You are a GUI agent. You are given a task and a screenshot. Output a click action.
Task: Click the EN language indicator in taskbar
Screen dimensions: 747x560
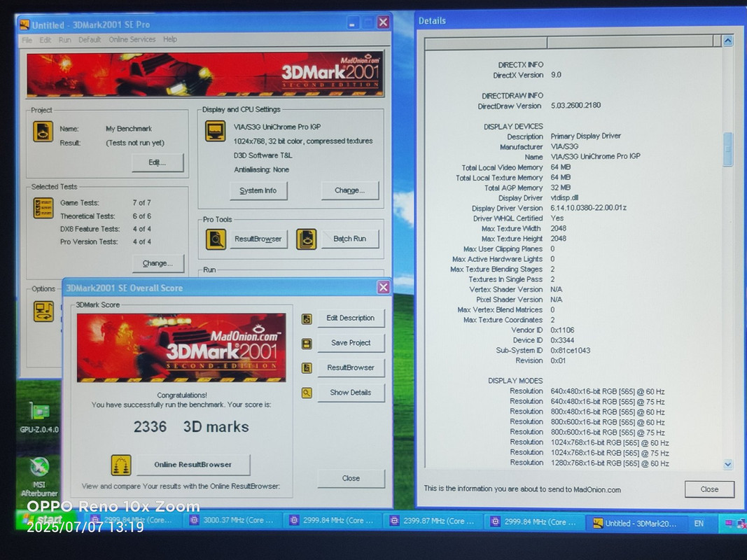click(x=699, y=524)
